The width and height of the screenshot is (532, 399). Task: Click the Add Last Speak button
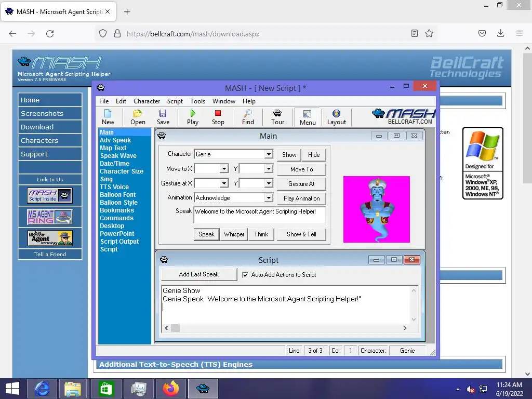(x=199, y=274)
